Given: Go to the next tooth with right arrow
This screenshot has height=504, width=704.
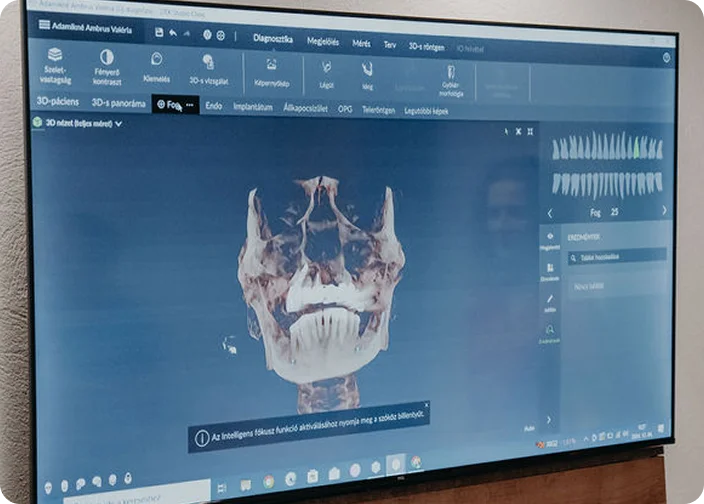Looking at the screenshot, I should tap(664, 211).
